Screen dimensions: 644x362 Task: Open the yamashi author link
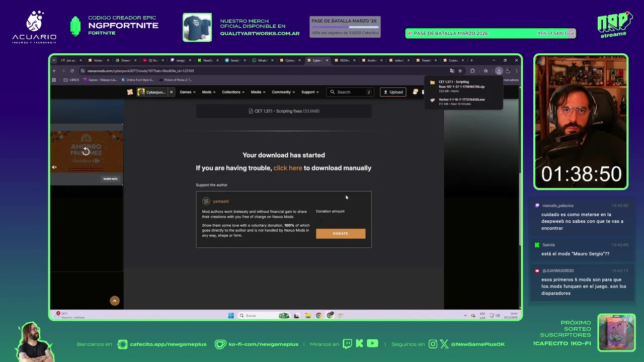point(220,201)
